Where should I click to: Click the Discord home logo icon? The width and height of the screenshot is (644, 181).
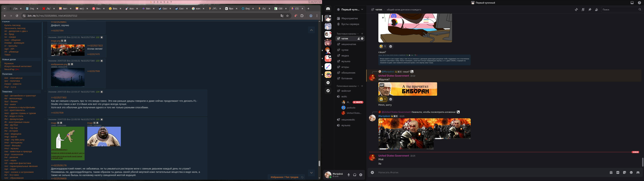[328, 9]
